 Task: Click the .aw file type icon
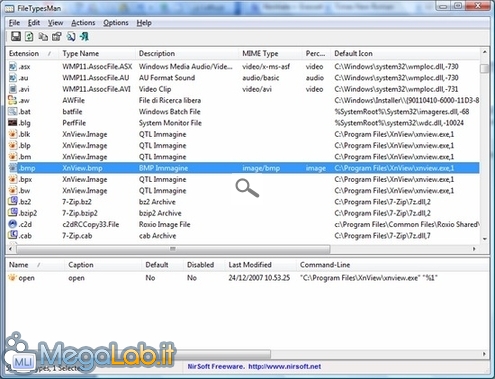(x=13, y=100)
